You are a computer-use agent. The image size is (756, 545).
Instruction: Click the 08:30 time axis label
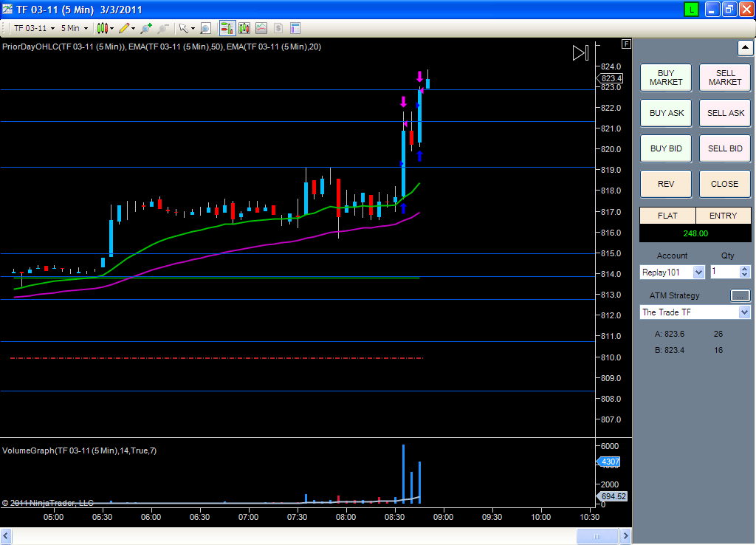coord(394,517)
